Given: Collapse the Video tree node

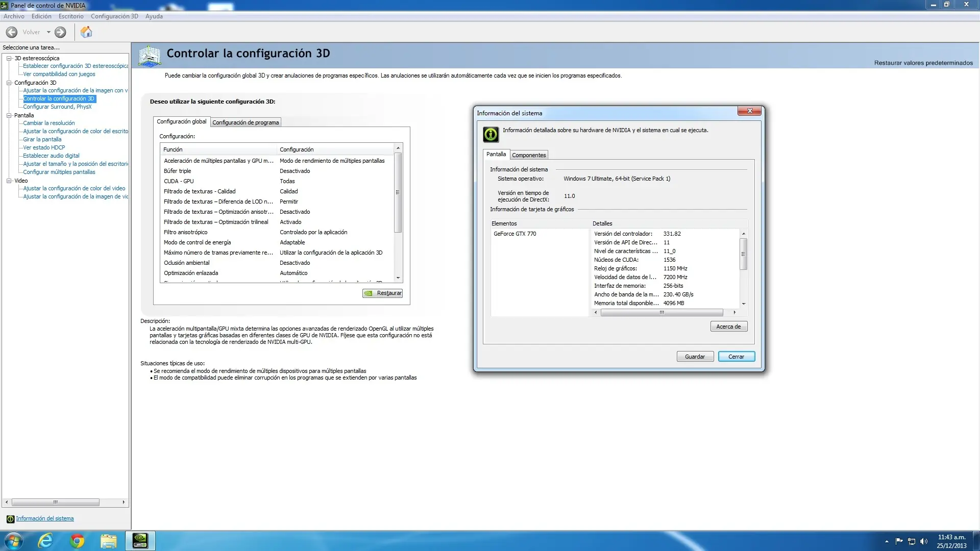Looking at the screenshot, I should click(x=9, y=181).
